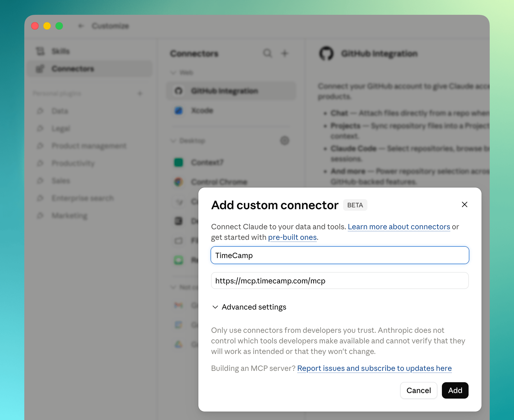
Task: Open Desktop connectors settings gear
Action: pos(284,141)
